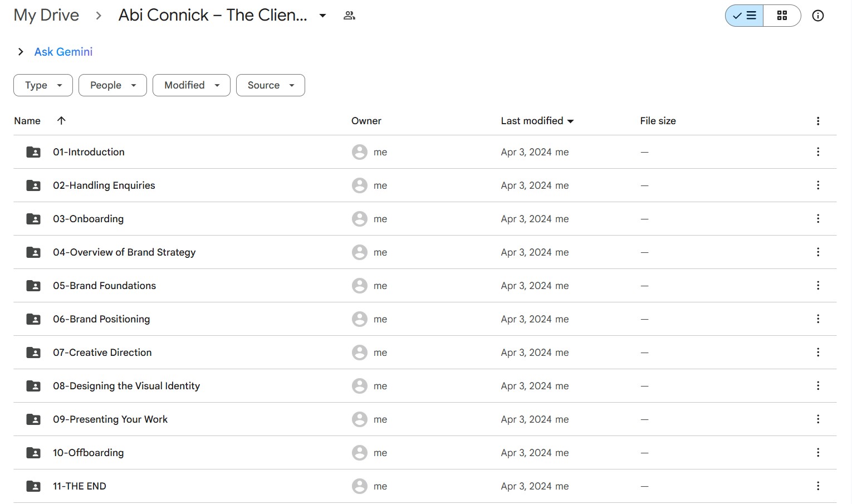Open three-dot menu for 06-Brand Positioning row

coord(817,319)
